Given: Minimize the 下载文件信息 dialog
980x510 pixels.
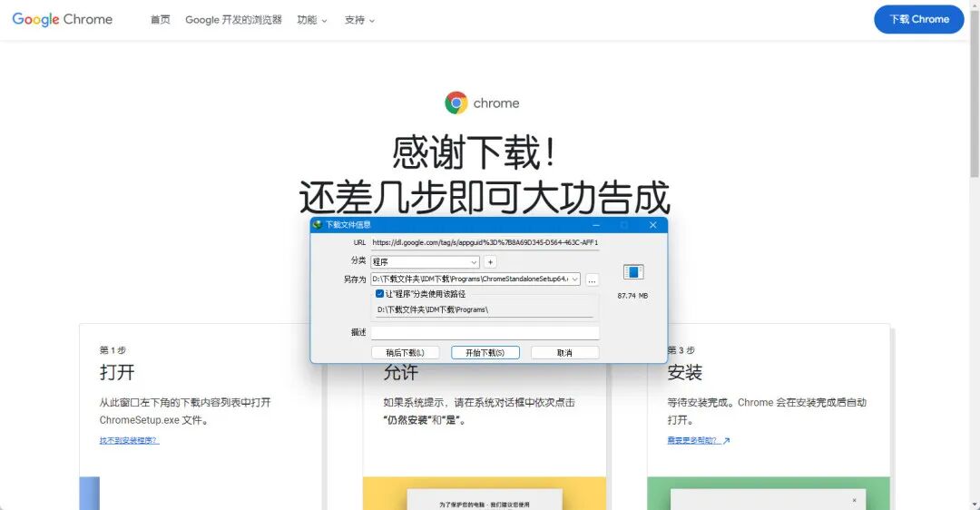Looking at the screenshot, I should [596, 225].
